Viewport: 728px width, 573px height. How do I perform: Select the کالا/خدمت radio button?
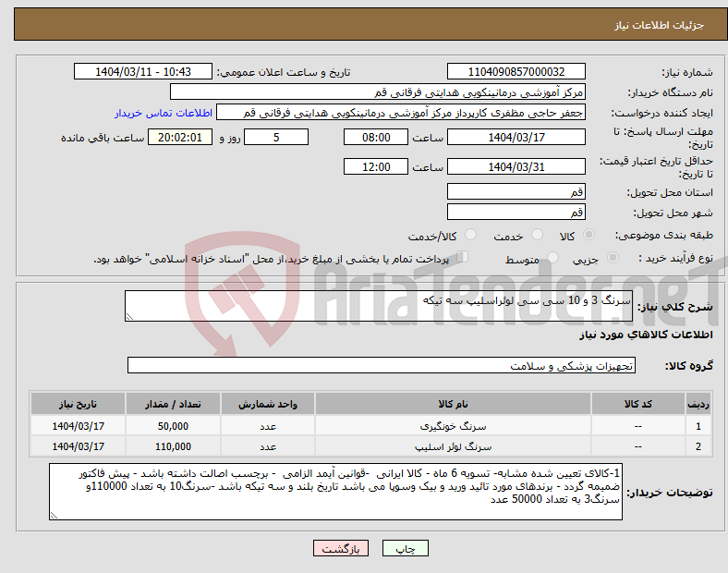pos(471,235)
